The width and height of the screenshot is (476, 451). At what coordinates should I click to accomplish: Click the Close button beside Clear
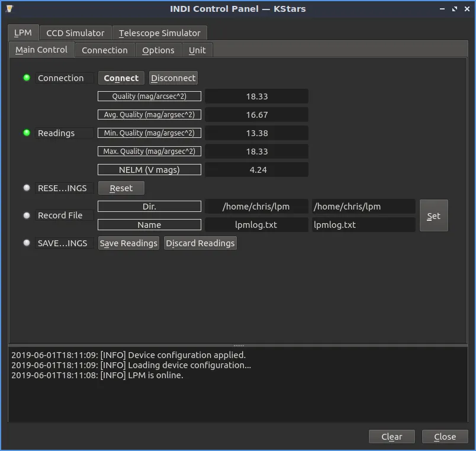coord(445,436)
